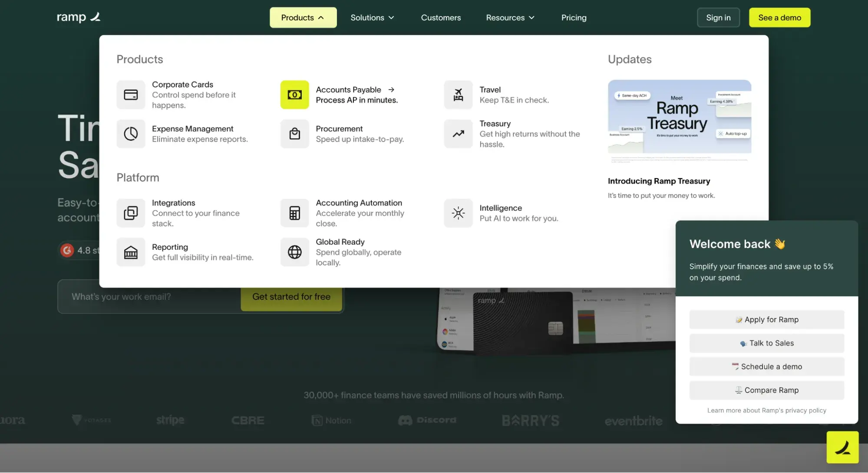Expand the Solutions dropdown
The height and width of the screenshot is (473, 868).
pos(373,17)
